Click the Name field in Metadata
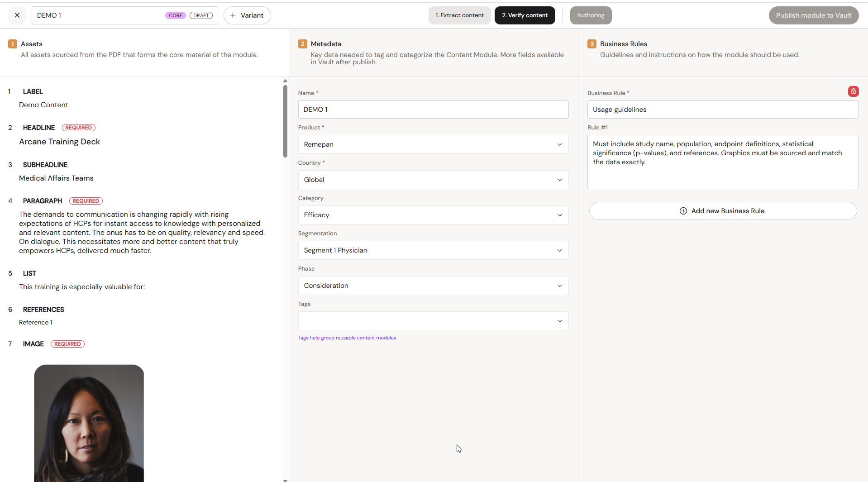This screenshot has height=482, width=868. (433, 110)
